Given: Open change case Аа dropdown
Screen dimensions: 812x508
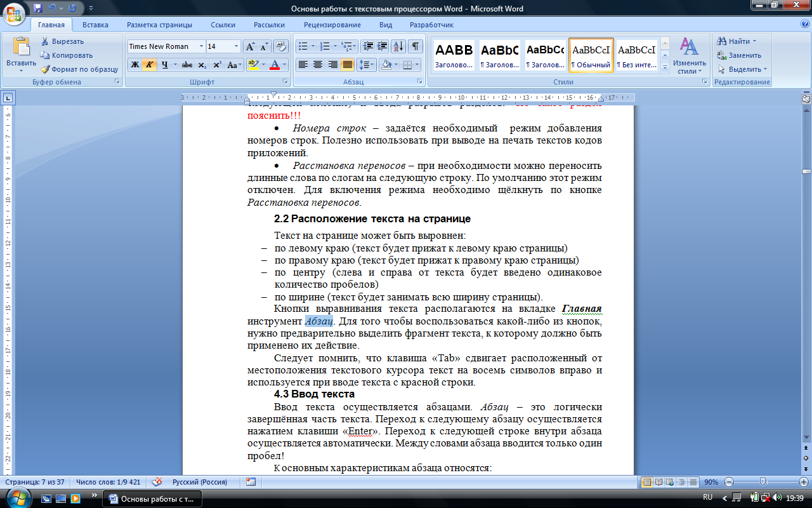Looking at the screenshot, I should (x=235, y=65).
